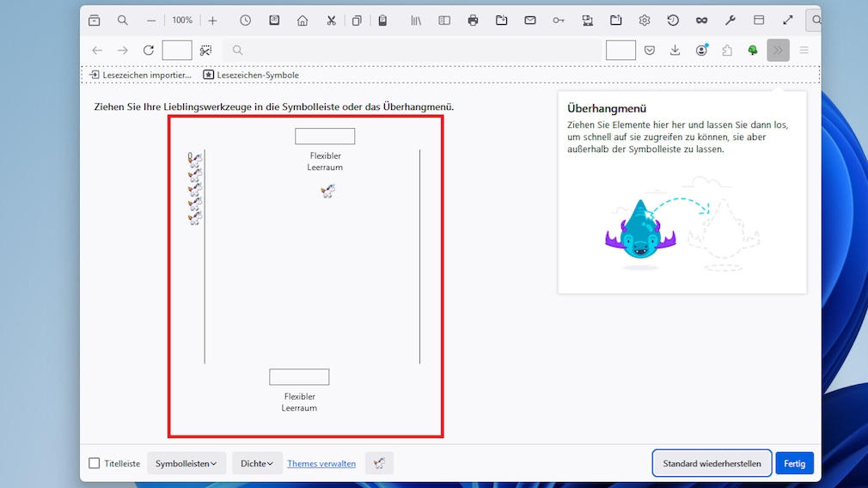
Task: Toggle the overflow menu chevron button
Action: tap(778, 50)
